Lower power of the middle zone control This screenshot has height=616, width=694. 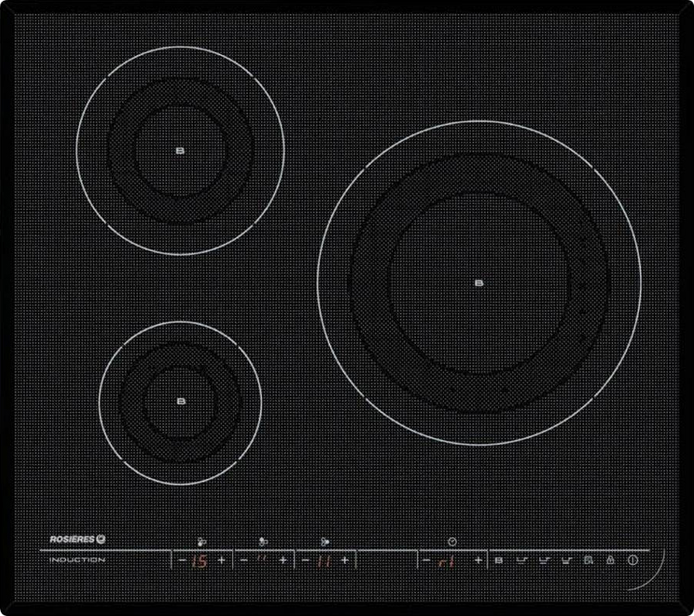pyautogui.click(x=244, y=559)
